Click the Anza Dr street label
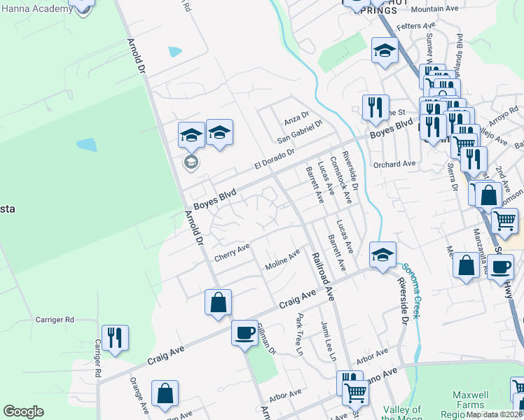This screenshot has height=420, width=524. 297,118
